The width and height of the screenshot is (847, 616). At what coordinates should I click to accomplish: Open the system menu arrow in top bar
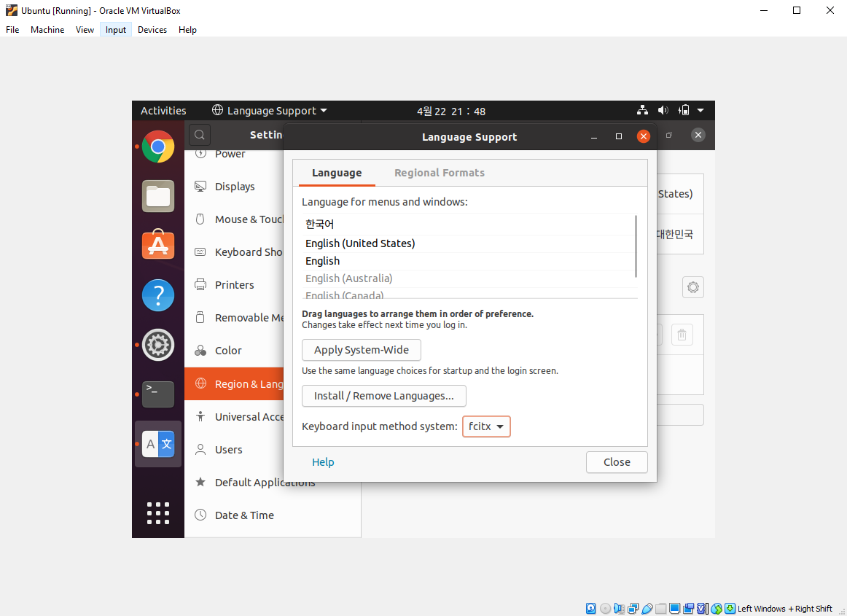coord(700,110)
